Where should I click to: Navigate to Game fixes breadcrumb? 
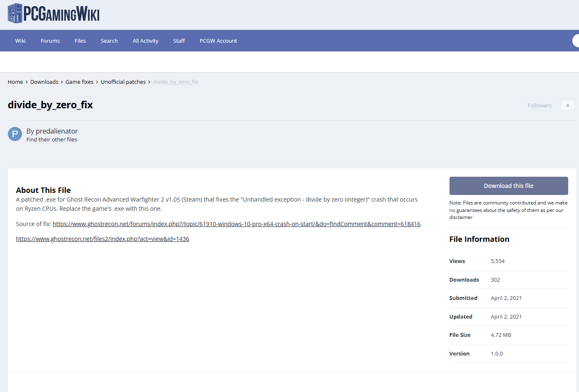80,82
